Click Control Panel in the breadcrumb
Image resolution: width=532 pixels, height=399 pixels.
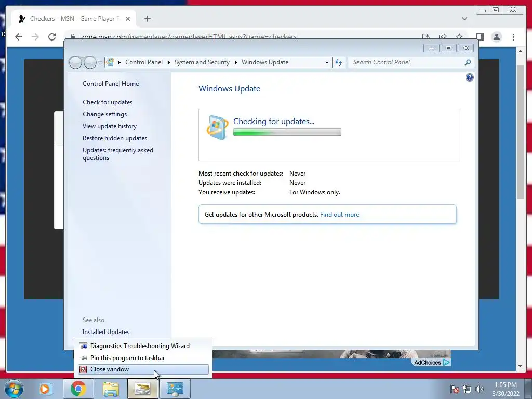coord(144,62)
